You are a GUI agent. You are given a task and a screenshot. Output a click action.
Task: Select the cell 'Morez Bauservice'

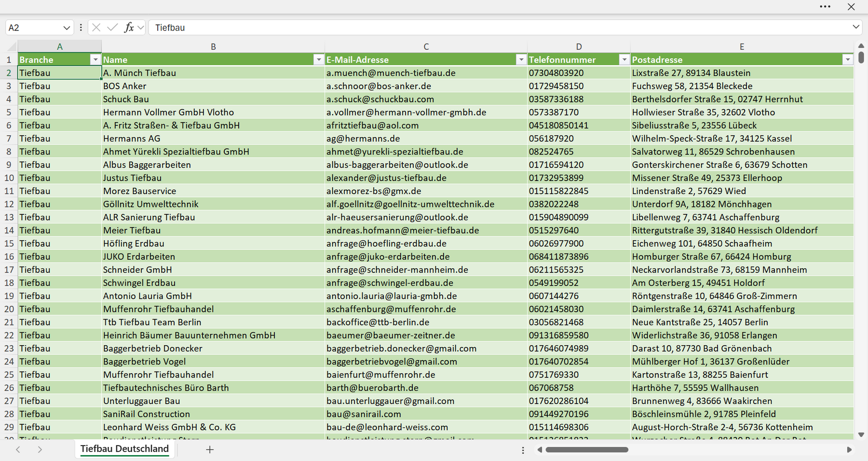coord(213,191)
